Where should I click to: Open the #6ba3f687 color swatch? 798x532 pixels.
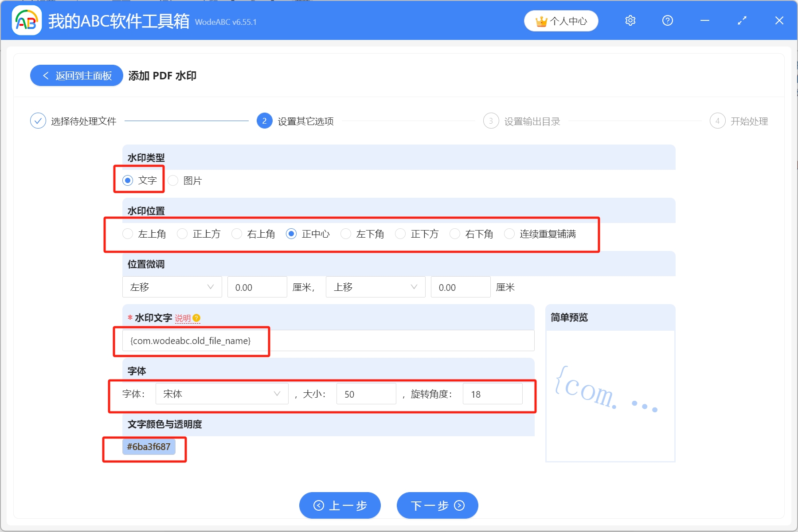click(x=149, y=447)
